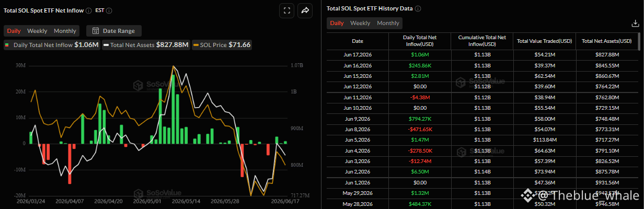
Task: Show info for Total SOL Spot ETF History Data
Action: (x=418, y=9)
